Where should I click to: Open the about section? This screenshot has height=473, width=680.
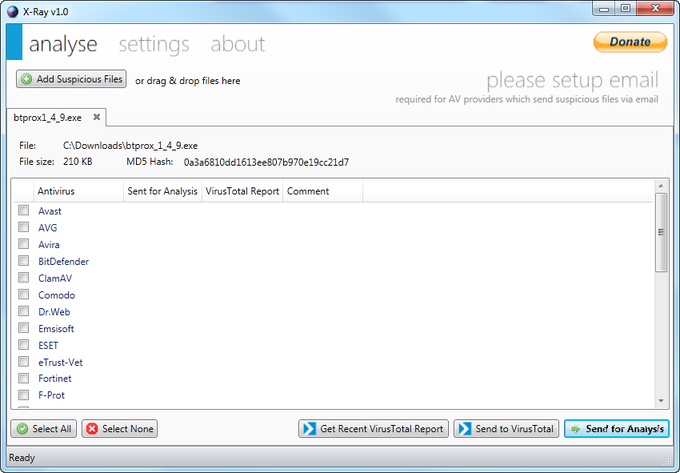point(238,44)
